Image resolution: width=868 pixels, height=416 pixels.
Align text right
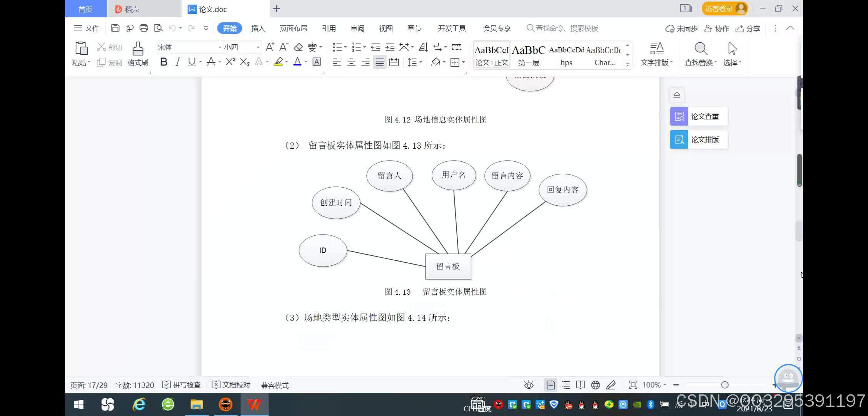coord(366,62)
